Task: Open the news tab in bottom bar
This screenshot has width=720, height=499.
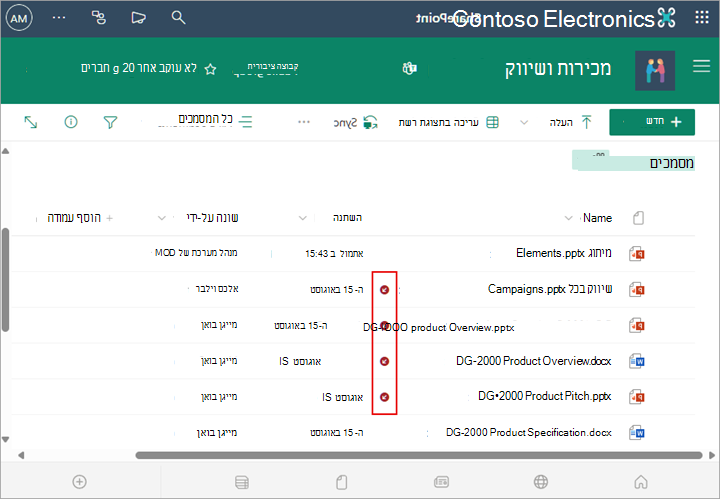Action: pos(441,482)
